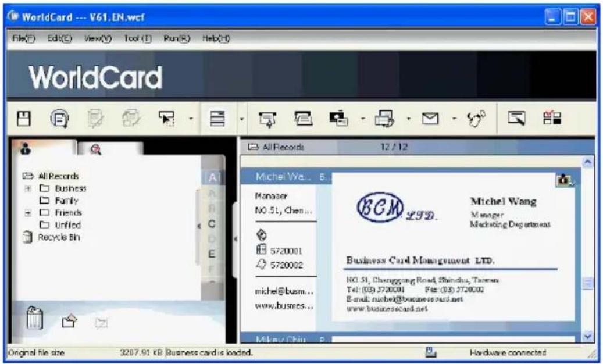Image resolution: width=603 pixels, height=364 pixels.
Task: Click the mobile phone field icon
Action: click(262, 234)
